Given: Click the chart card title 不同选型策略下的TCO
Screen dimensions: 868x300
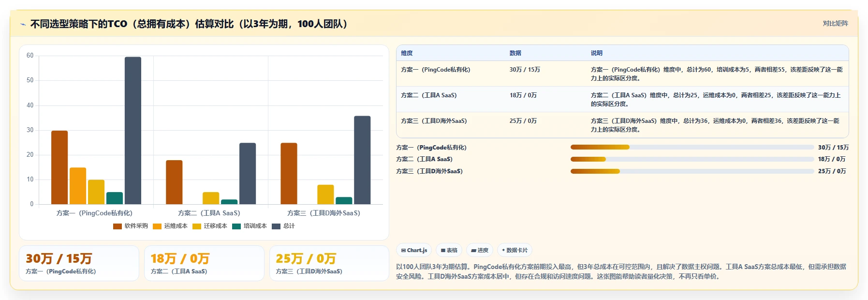Looking at the screenshot, I should tap(189, 24).
